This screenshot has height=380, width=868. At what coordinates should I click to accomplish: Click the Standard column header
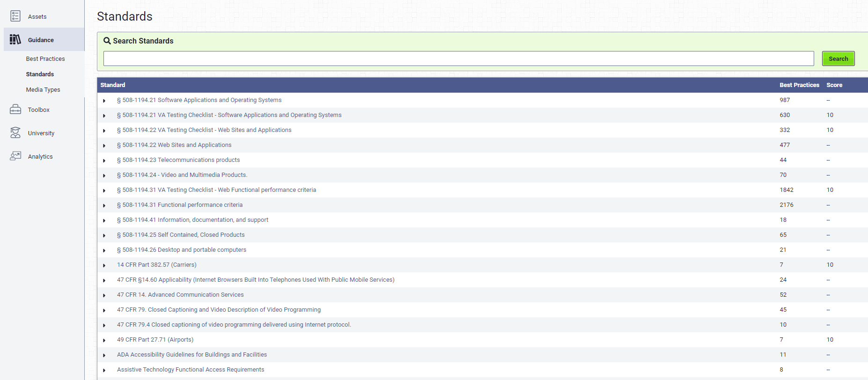[x=113, y=85]
